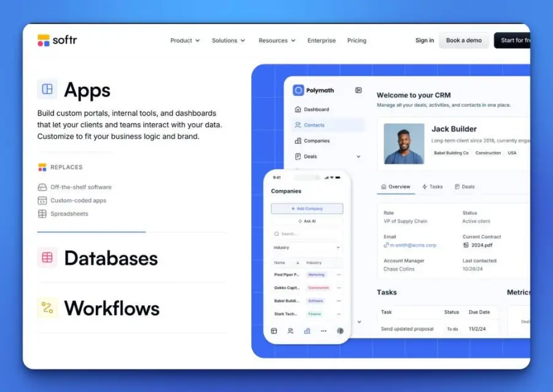Click Jack Builder's profile photo
This screenshot has height=392, width=553.
click(404, 144)
